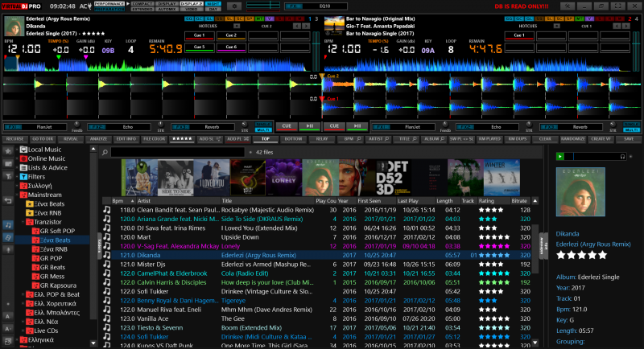The height and width of the screenshot is (349, 644).
Task: Select the VIDEO layout tab
Action: [192, 9]
